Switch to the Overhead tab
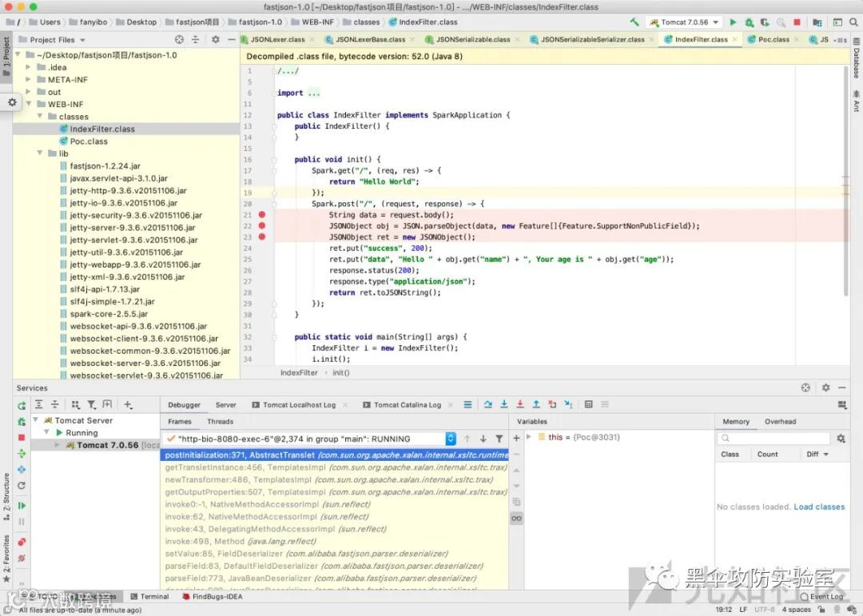 [x=780, y=422]
